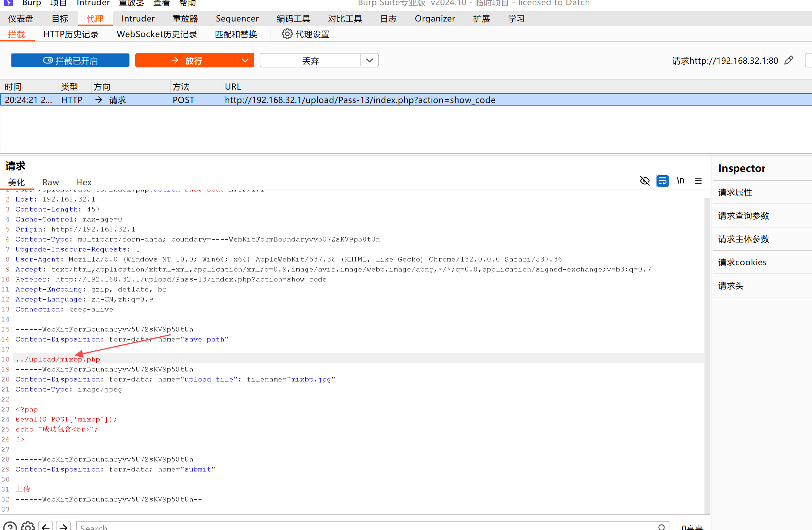Turn off the 拦截已开启 intercept toggle
The width and height of the screenshot is (812, 530).
coord(70,60)
